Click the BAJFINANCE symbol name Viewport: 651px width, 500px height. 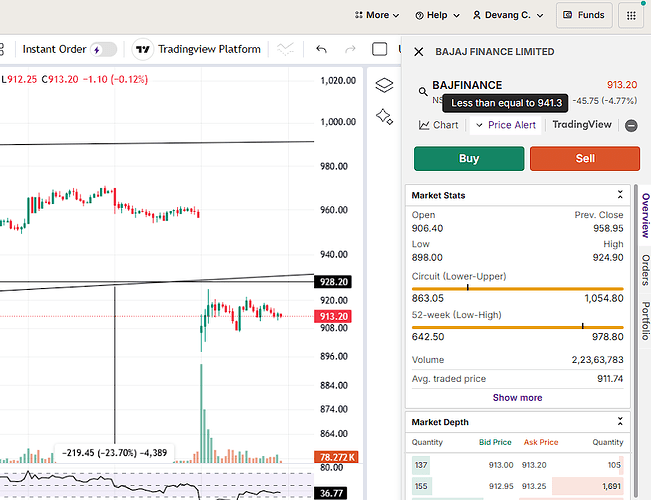tap(467, 85)
